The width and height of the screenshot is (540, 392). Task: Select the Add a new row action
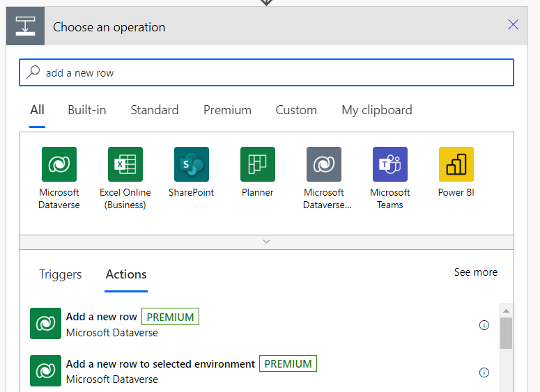(x=102, y=317)
